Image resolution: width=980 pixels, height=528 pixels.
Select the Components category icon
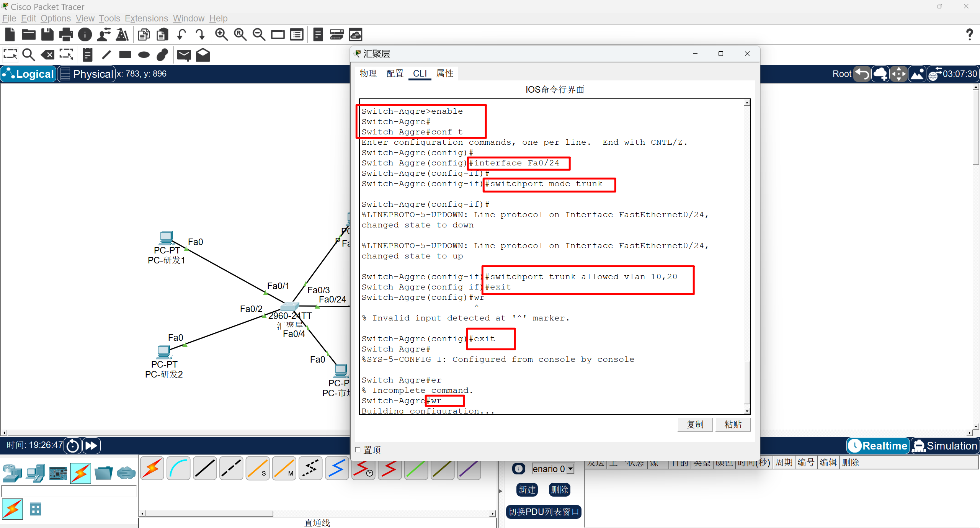[58, 473]
